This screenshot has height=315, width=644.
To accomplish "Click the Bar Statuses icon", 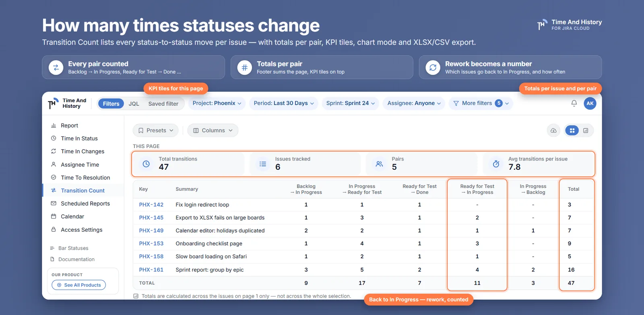I will pos(52,248).
